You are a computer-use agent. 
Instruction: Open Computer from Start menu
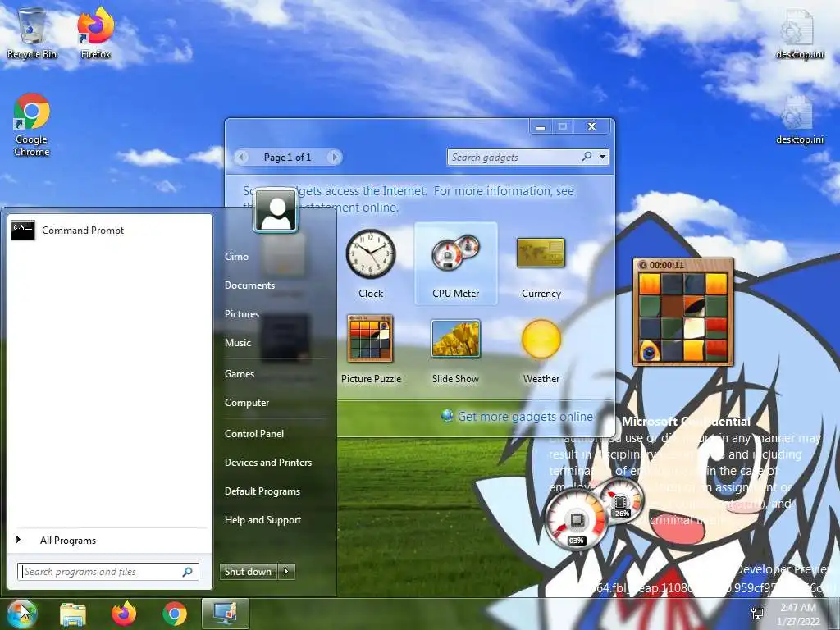(x=246, y=403)
